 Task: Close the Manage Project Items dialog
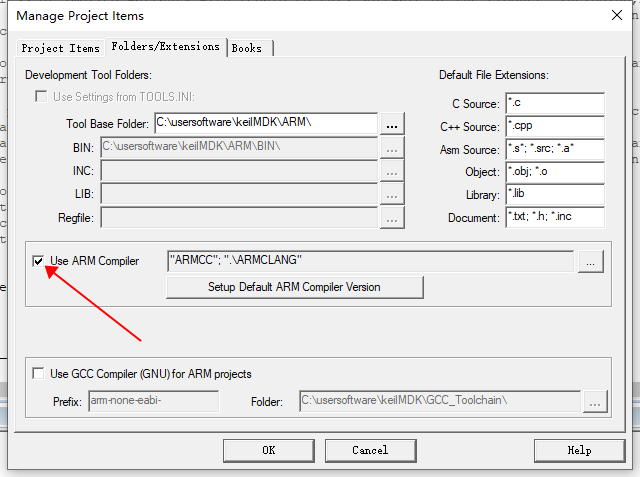614,15
